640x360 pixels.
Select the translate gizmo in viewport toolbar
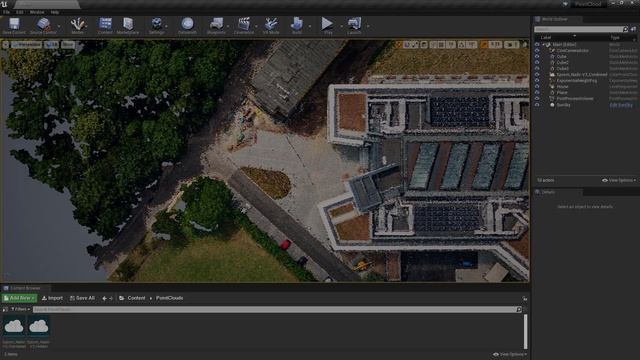tap(398, 44)
